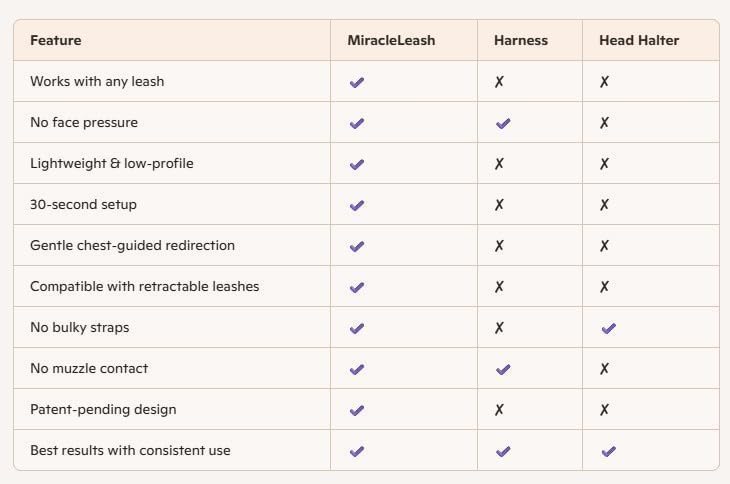730x484 pixels.
Task: Click Harness X for Compatible with retractable leashes
Action: point(499,287)
